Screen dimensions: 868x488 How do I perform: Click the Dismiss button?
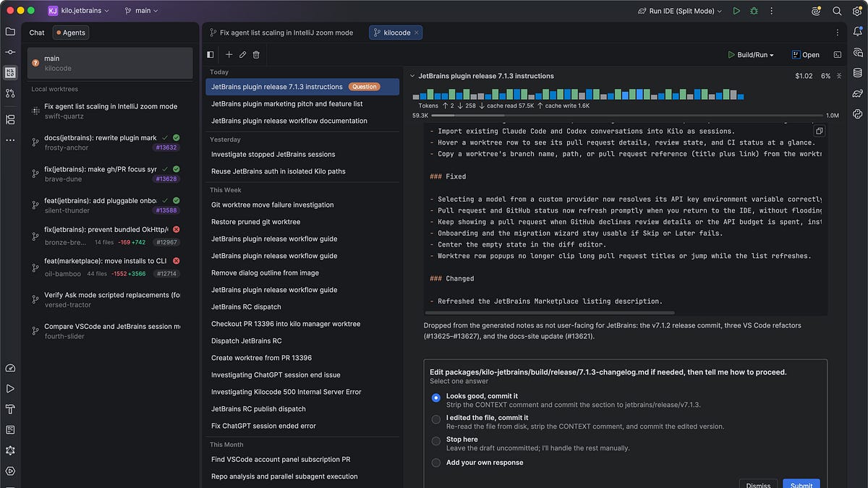[758, 484]
